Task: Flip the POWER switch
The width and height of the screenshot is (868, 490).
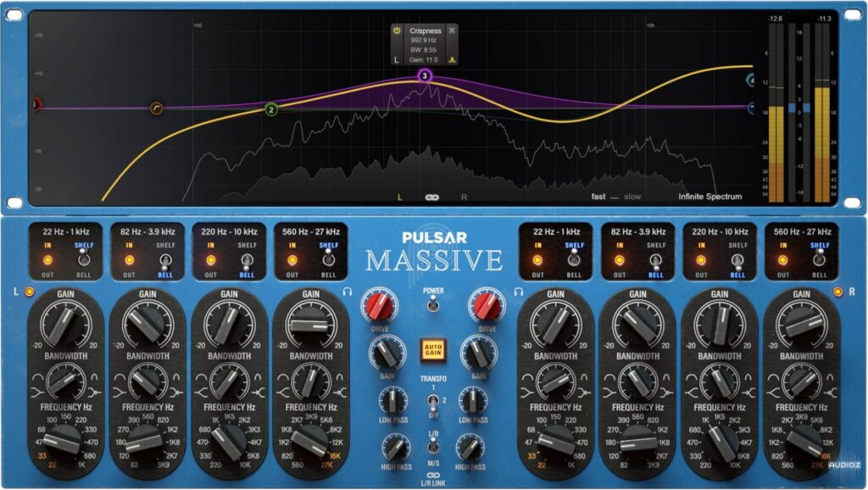Action: click(434, 307)
